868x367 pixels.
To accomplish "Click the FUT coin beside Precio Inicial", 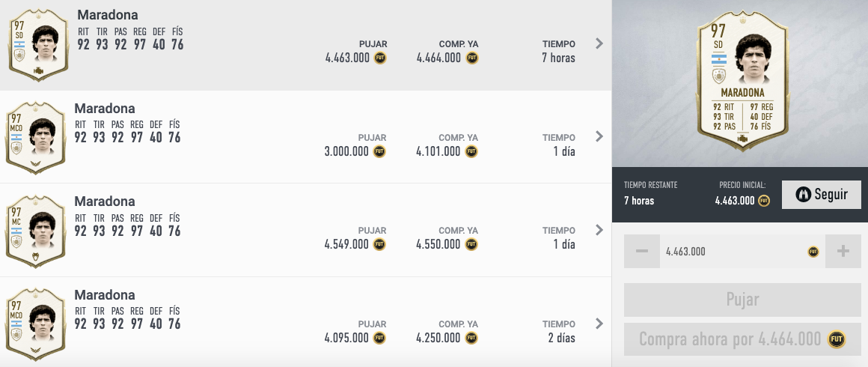I will (x=764, y=200).
